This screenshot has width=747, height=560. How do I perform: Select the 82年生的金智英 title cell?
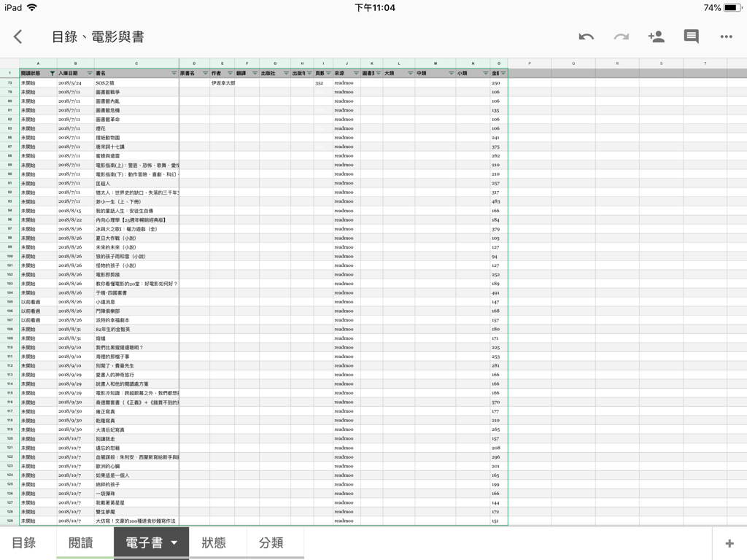coord(136,329)
